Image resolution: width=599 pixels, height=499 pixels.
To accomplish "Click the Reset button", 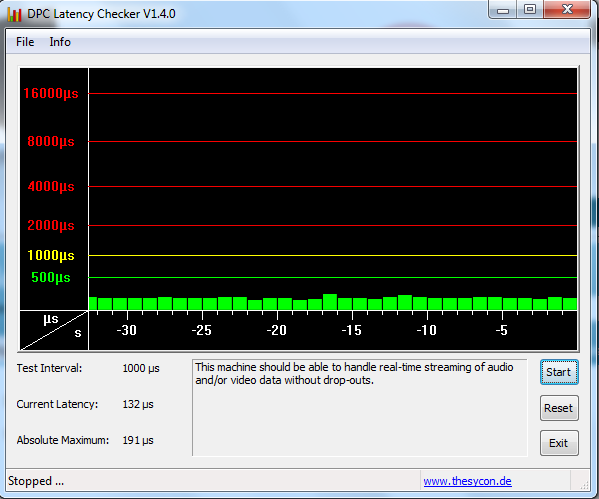I will pyautogui.click(x=559, y=408).
